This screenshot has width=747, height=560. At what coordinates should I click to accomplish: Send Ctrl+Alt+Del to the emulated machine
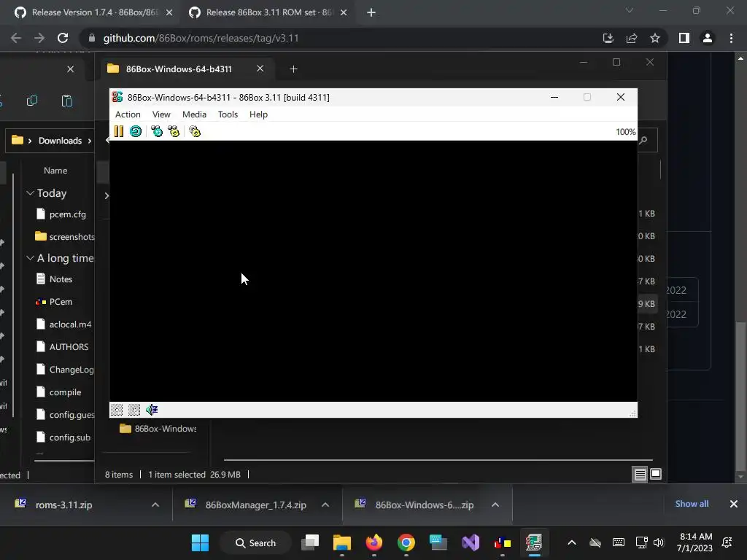click(x=157, y=131)
